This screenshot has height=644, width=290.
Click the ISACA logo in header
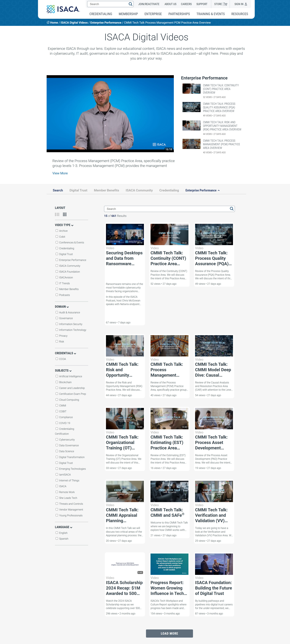click(x=63, y=9)
